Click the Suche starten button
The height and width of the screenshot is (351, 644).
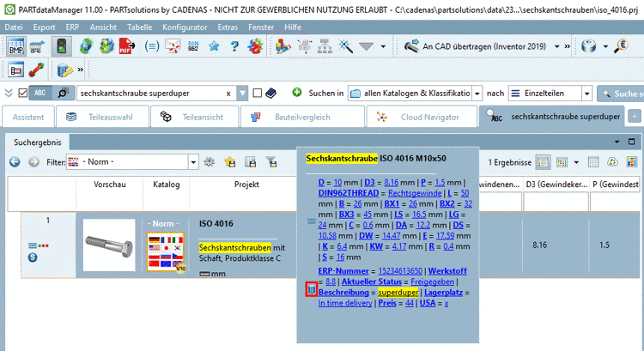pos(623,94)
